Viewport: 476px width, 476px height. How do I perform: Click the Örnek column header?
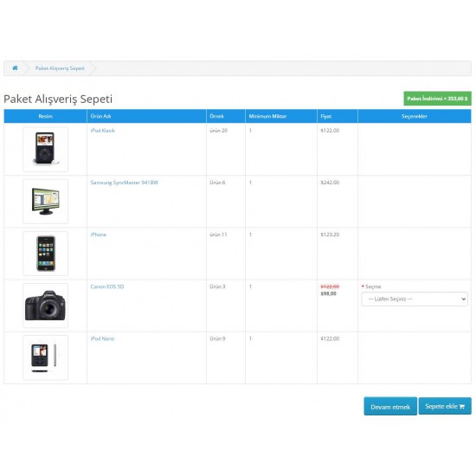coord(226,116)
